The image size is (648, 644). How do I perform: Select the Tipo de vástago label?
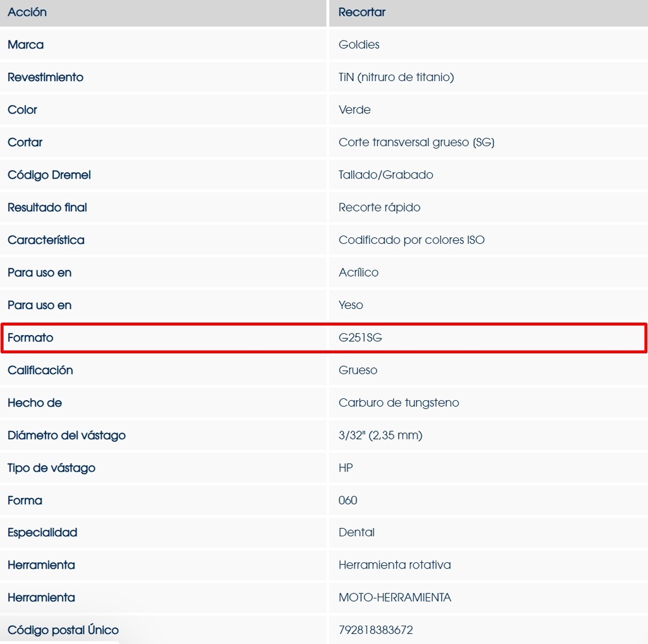[x=51, y=468]
